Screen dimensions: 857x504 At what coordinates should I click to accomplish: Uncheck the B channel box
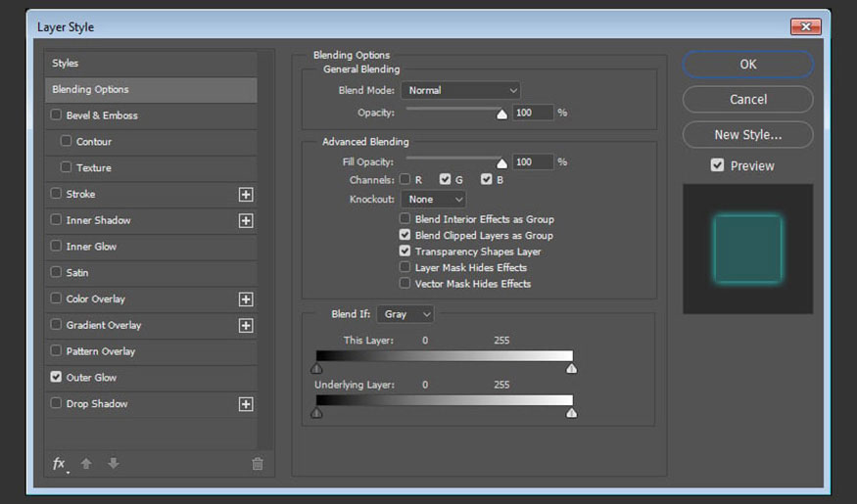[487, 179]
